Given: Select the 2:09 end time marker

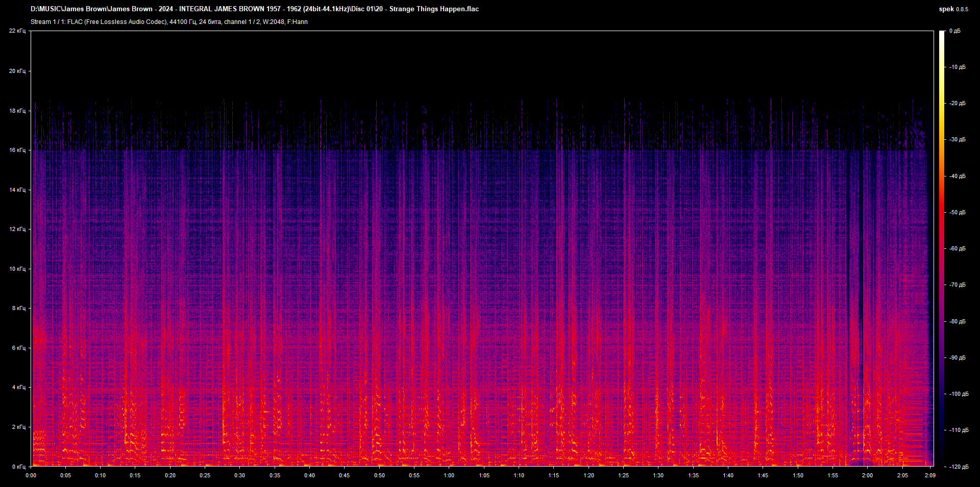Looking at the screenshot, I should pos(930,475).
